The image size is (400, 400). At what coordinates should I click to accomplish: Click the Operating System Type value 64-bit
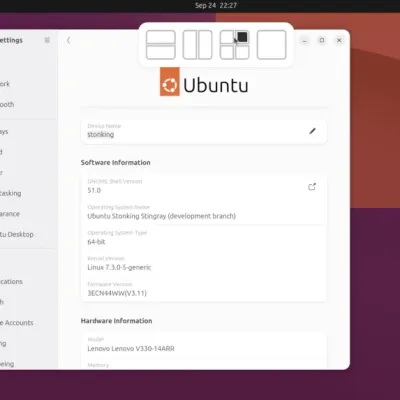pos(96,242)
